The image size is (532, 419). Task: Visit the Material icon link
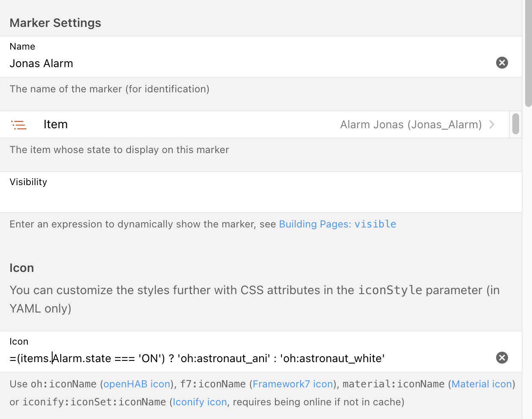pyautogui.click(x=482, y=384)
